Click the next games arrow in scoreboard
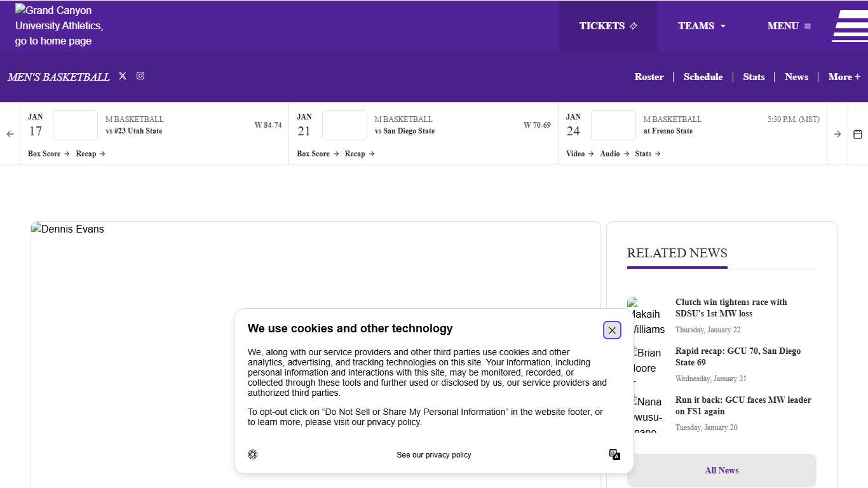868x488 pixels. (x=837, y=134)
